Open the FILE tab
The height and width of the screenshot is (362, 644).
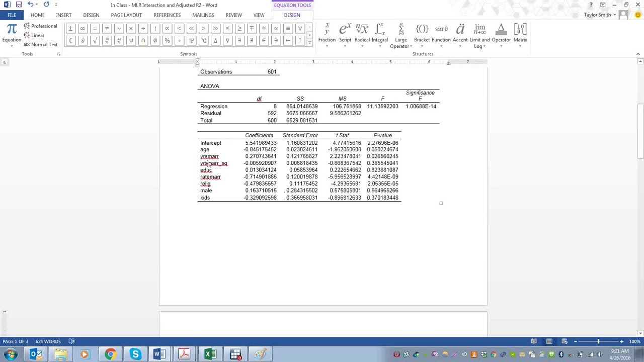click(12, 15)
